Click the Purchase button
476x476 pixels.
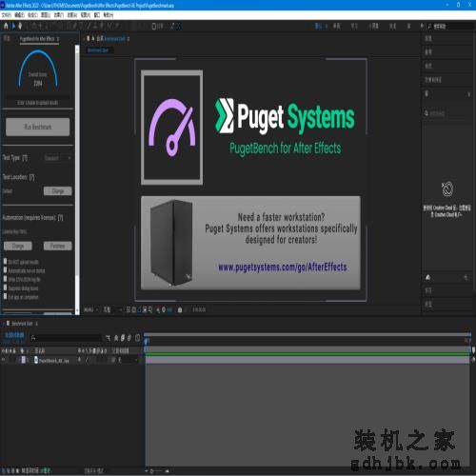(58, 246)
